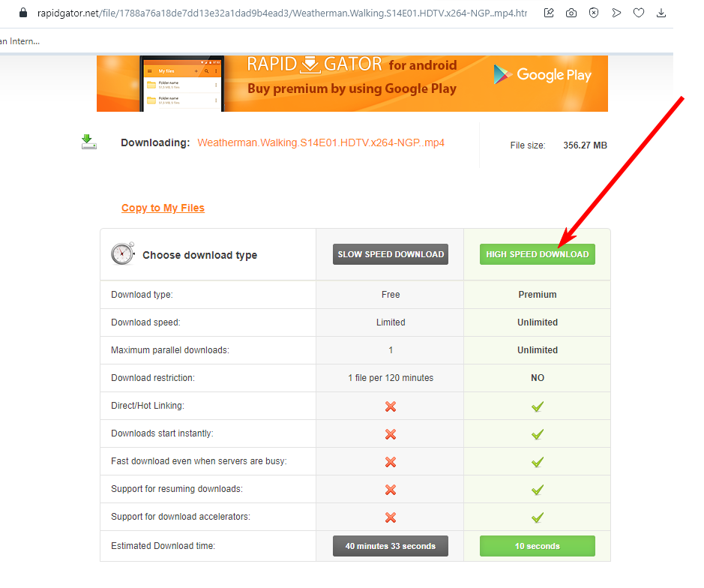Click the green check for Support for resuming downloads
The height and width of the screenshot is (588, 704).
(538, 490)
